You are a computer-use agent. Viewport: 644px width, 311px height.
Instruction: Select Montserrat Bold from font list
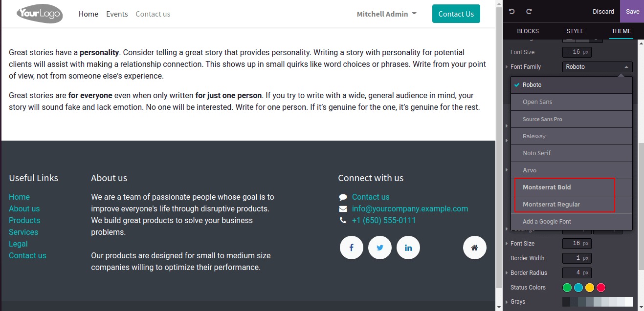(x=547, y=187)
